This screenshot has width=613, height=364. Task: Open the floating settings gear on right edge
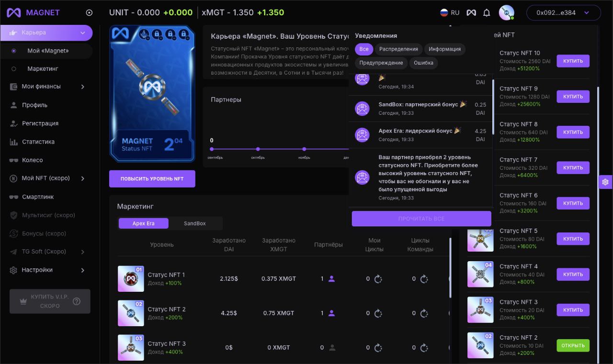(x=605, y=182)
